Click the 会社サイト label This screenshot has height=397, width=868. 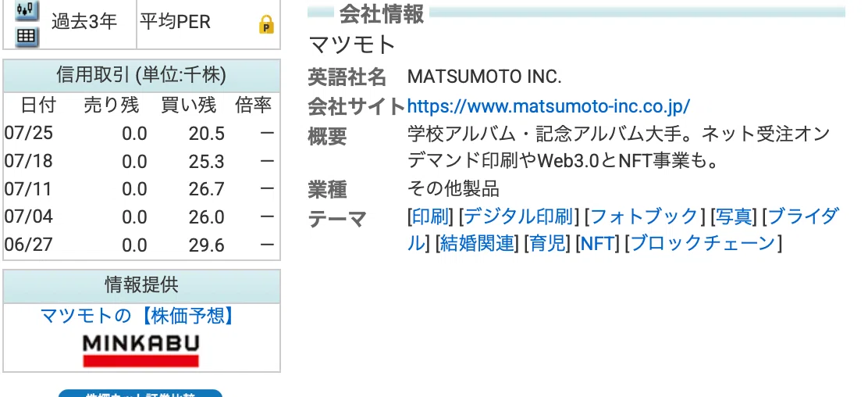click(x=357, y=106)
